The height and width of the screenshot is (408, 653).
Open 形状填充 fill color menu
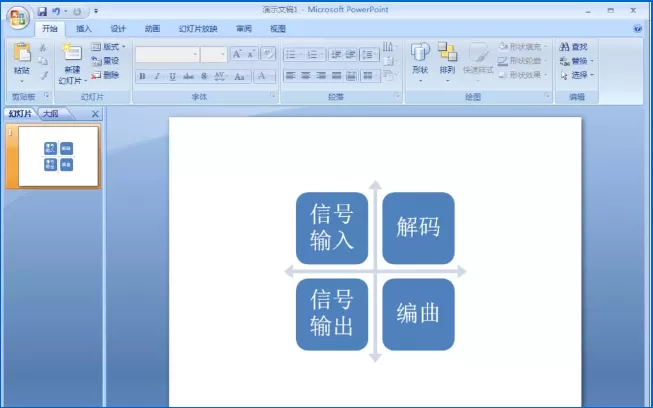523,47
